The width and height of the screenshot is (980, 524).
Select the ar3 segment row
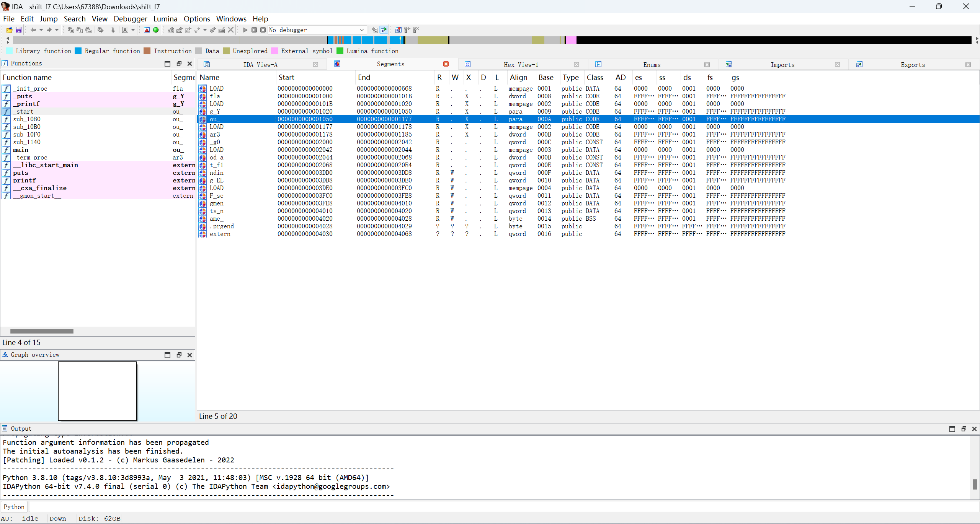click(588, 135)
